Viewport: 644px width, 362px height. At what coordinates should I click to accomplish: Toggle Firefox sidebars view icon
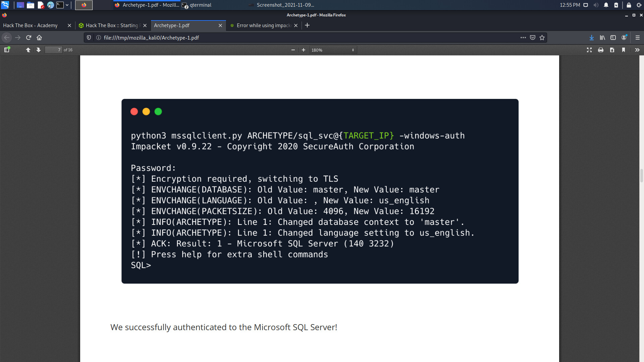point(613,38)
